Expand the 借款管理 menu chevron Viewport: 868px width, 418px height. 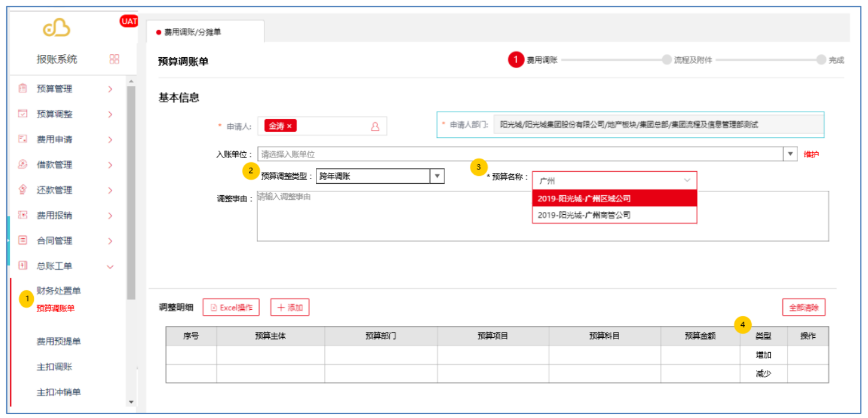click(x=110, y=165)
